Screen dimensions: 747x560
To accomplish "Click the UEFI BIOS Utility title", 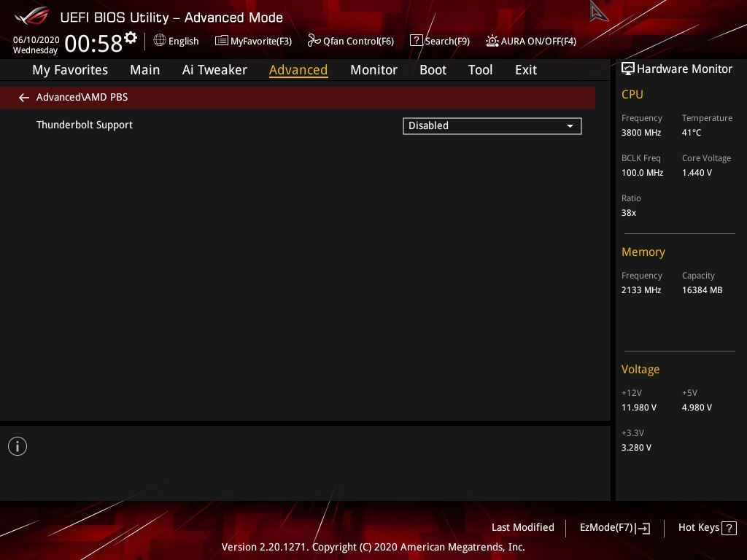I will coord(171,17).
